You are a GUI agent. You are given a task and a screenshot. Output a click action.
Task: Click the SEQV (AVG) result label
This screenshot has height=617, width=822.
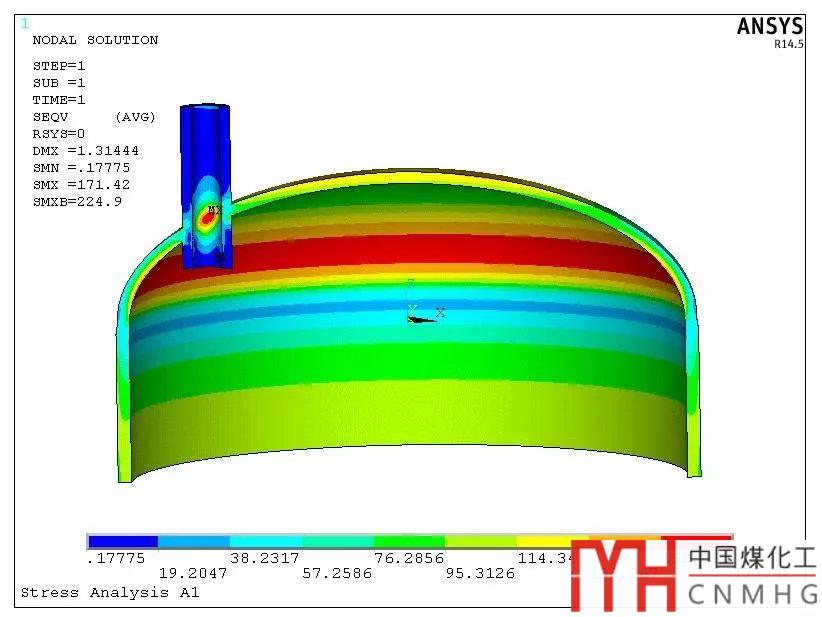pos(94,117)
